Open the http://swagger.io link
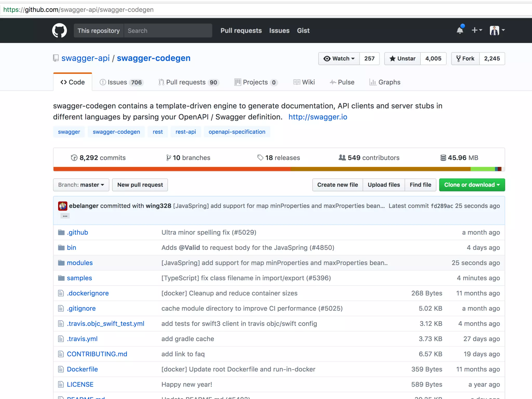The image size is (532, 399). [318, 117]
